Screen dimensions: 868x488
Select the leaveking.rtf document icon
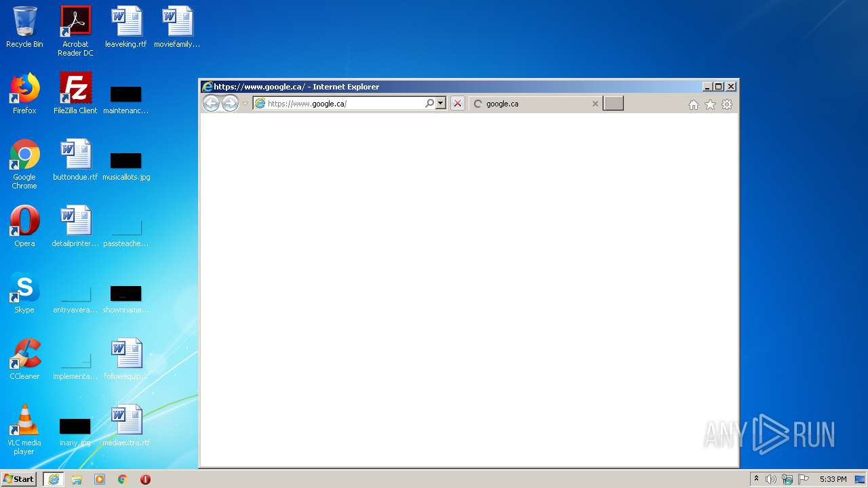coord(126,28)
